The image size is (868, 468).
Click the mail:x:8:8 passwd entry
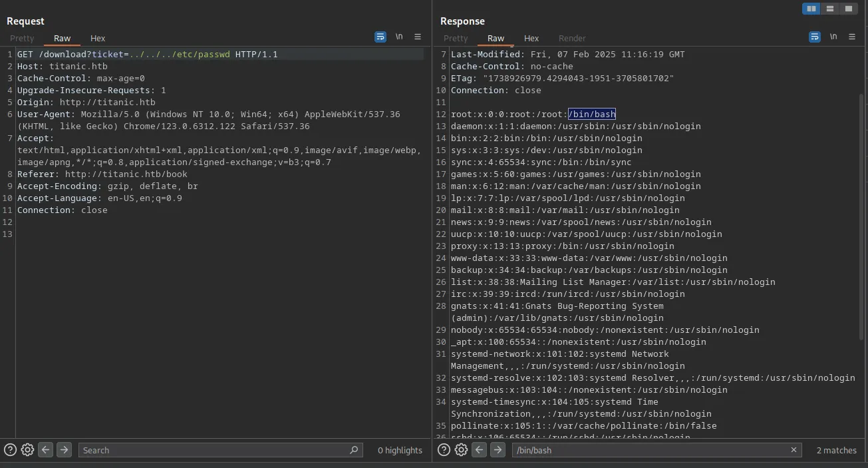pos(565,210)
